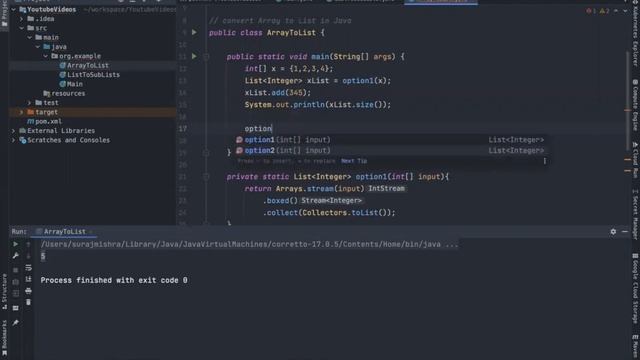Expand the .idea folder
The height and width of the screenshot is (360, 640).
(x=22, y=19)
